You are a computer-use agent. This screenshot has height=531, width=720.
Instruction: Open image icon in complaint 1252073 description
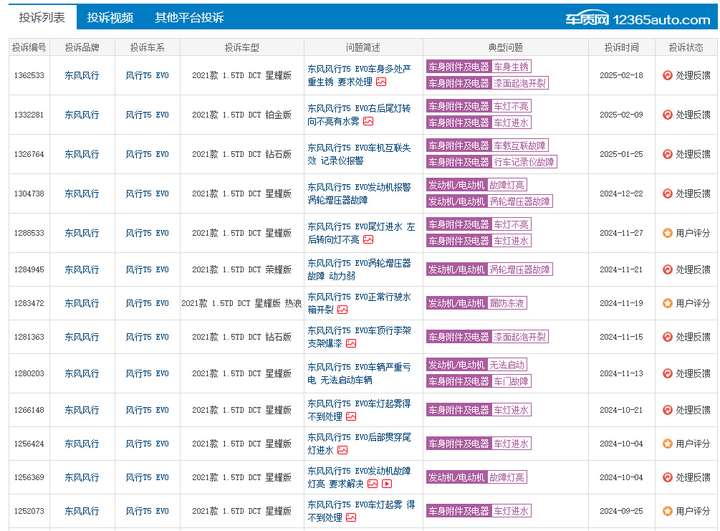(351, 518)
